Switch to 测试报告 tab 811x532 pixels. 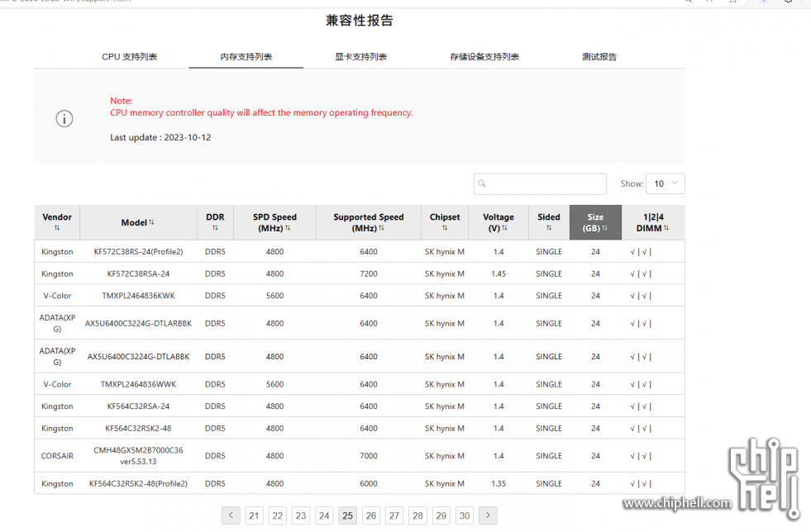[599, 57]
